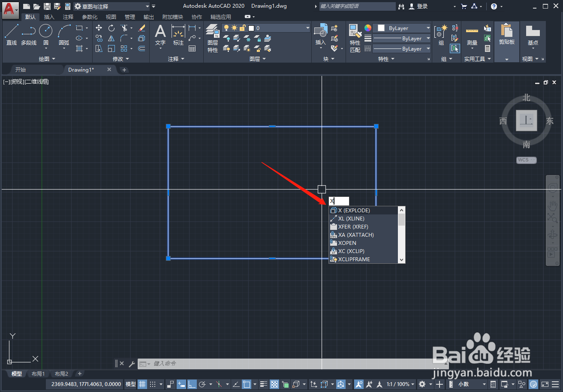Screen dimensions: 563x392
Task: Toggle snap mode dots in status bar
Action: pos(153,384)
